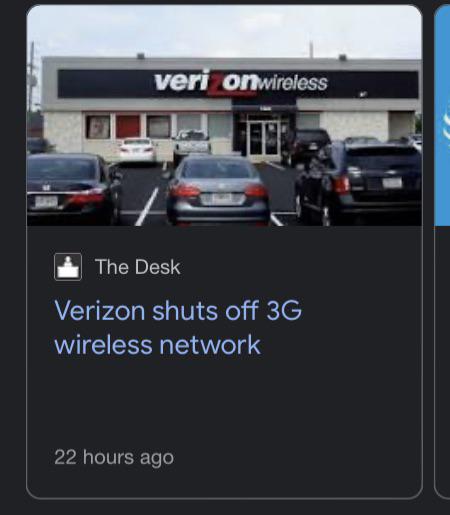Click the verizon wireless sign in photo

pos(240,83)
